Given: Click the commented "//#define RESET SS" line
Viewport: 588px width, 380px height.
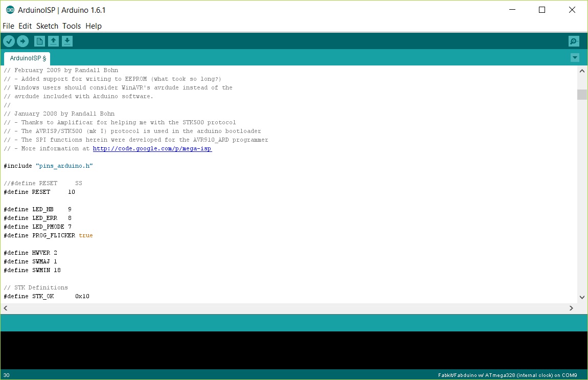Looking at the screenshot, I should coord(43,184).
